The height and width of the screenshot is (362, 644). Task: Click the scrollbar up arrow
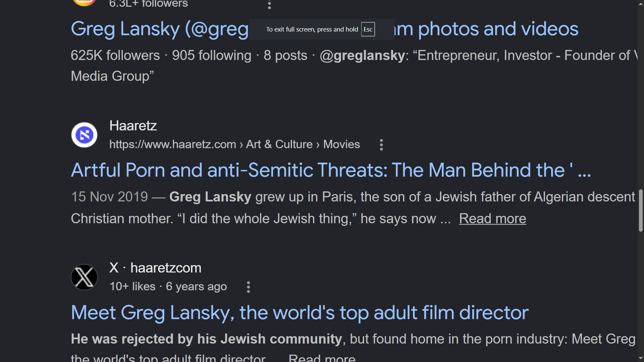point(641,3)
